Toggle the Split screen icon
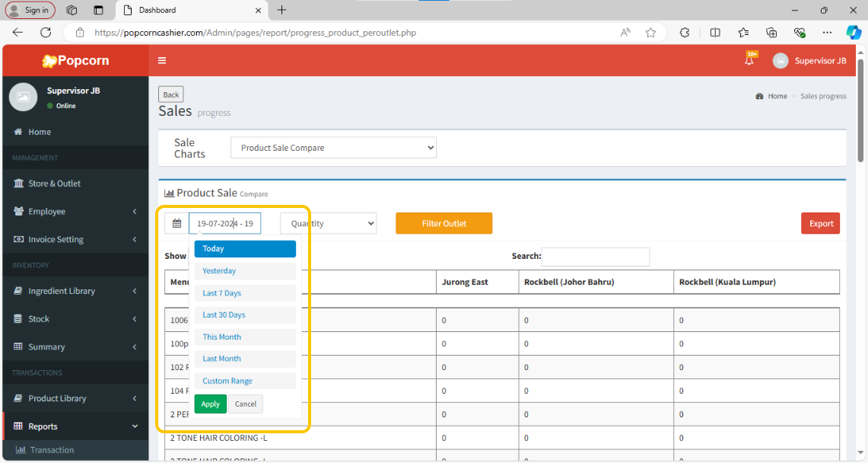 pyautogui.click(x=715, y=33)
